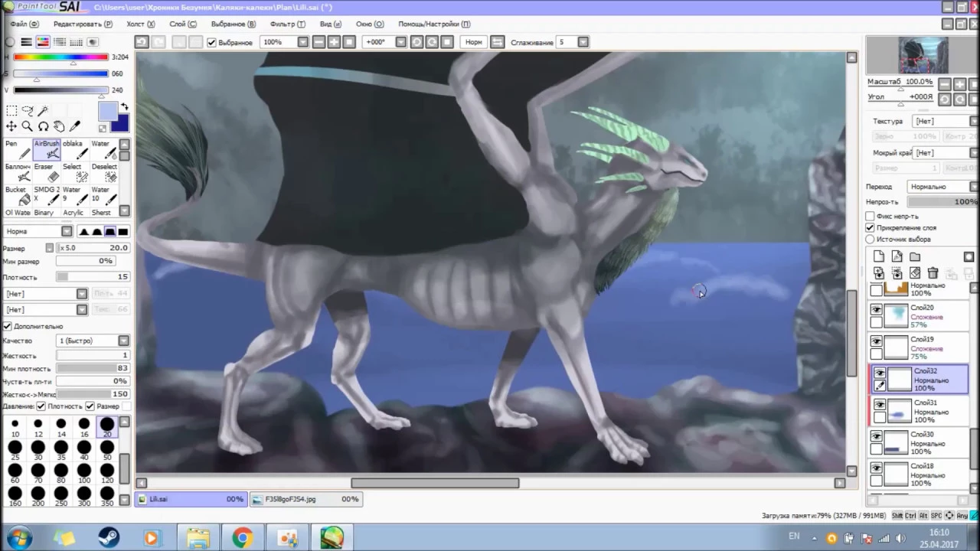The height and width of the screenshot is (551, 980).
Task: Open the Фильтр menu
Action: (x=288, y=24)
